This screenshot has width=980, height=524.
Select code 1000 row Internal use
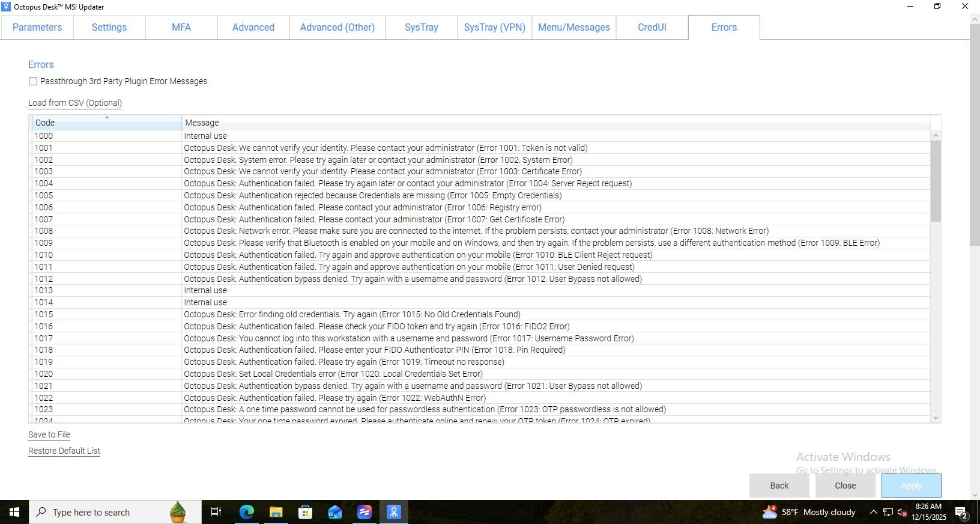point(481,136)
